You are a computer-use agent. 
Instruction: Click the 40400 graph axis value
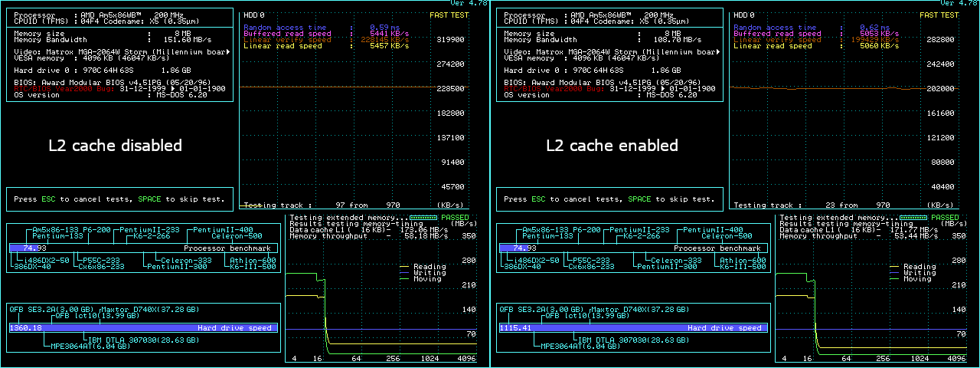pos(943,187)
